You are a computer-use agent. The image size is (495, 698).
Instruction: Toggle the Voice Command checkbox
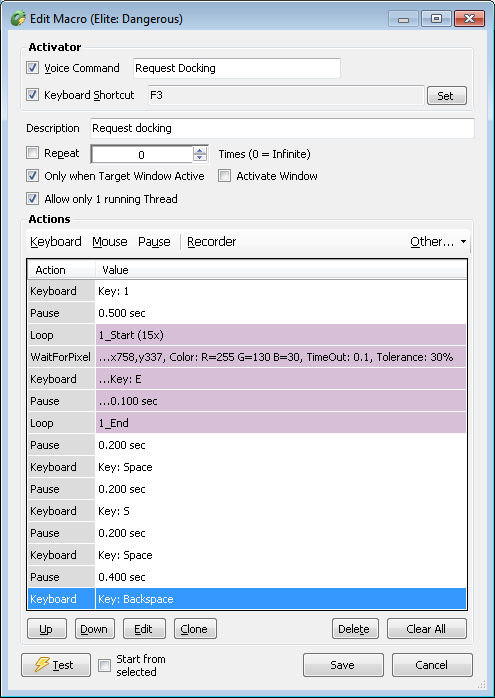coord(32,68)
